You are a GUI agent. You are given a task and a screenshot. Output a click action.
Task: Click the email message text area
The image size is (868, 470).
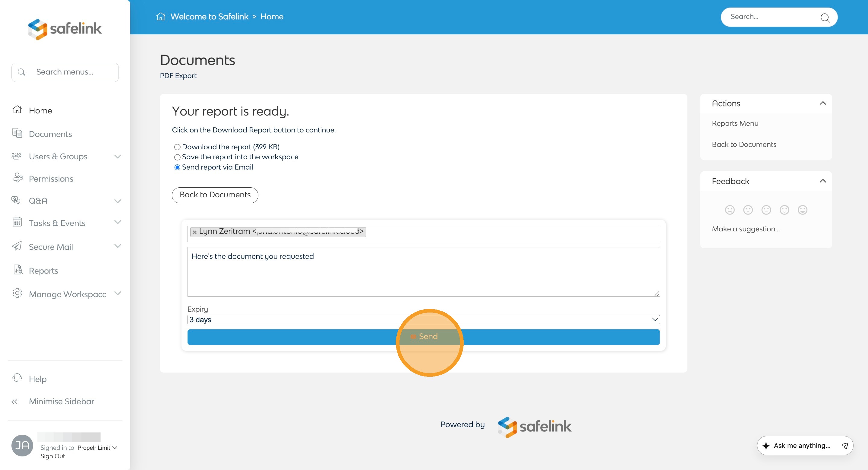pos(423,272)
